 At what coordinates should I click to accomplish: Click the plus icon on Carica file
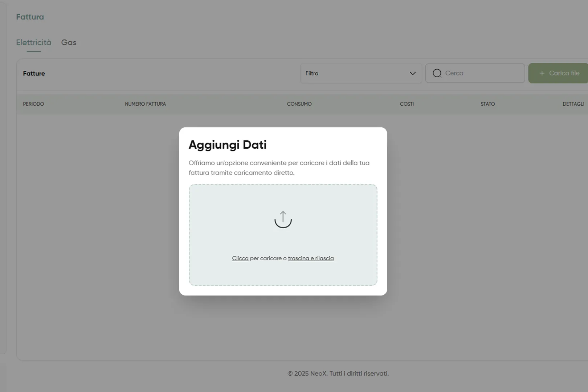coord(542,73)
